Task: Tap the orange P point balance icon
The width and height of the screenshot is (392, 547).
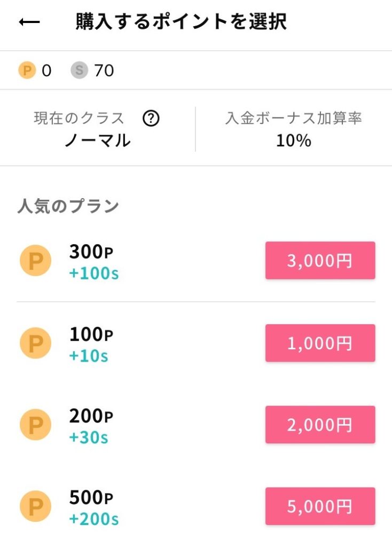Action: (27, 71)
